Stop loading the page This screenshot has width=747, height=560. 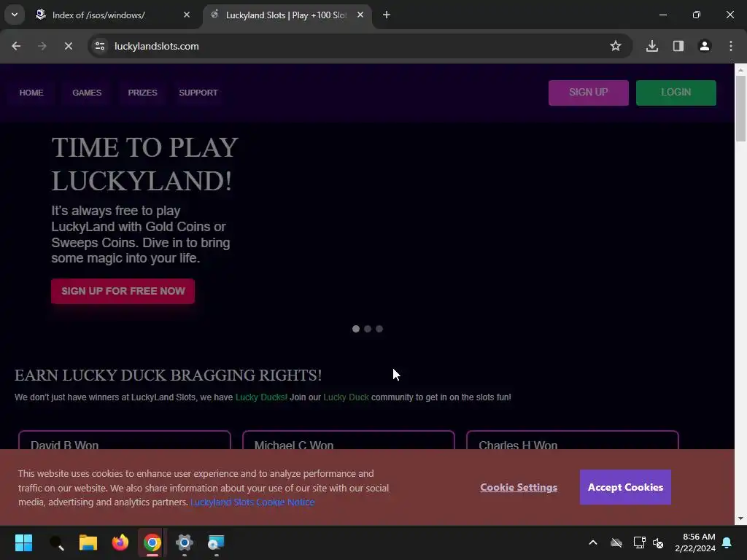(68, 46)
